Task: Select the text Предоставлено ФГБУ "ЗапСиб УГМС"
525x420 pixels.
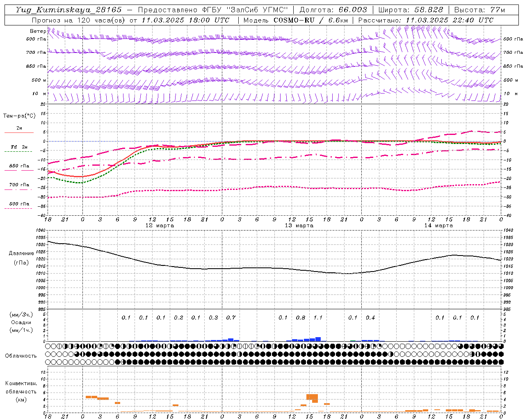Action: 213,10
